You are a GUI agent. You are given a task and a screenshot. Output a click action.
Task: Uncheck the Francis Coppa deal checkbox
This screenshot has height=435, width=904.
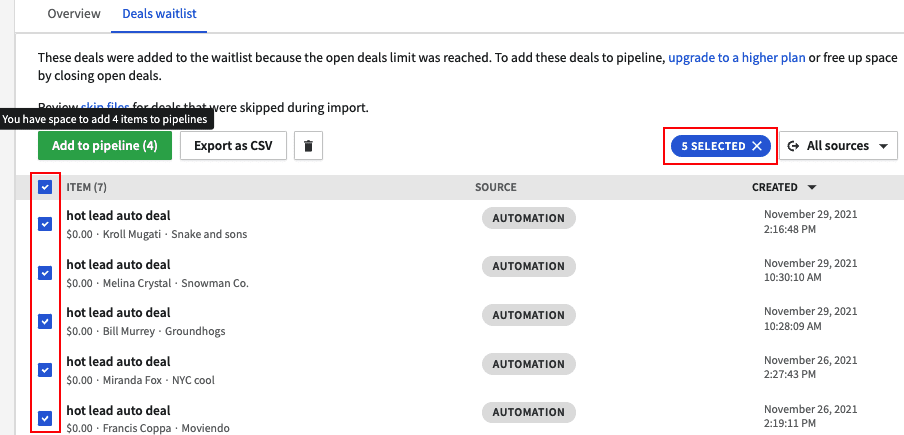pos(45,418)
